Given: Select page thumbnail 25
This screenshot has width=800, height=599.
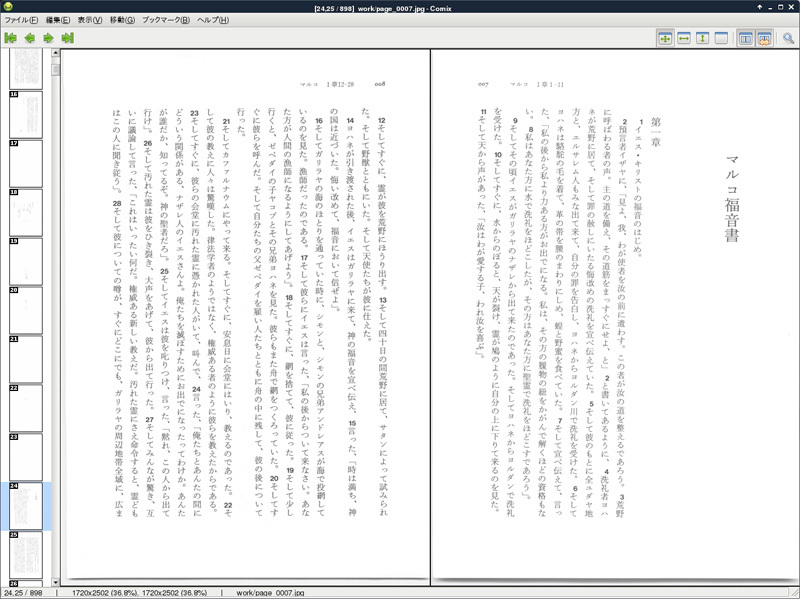Looking at the screenshot, I should tap(26, 555).
